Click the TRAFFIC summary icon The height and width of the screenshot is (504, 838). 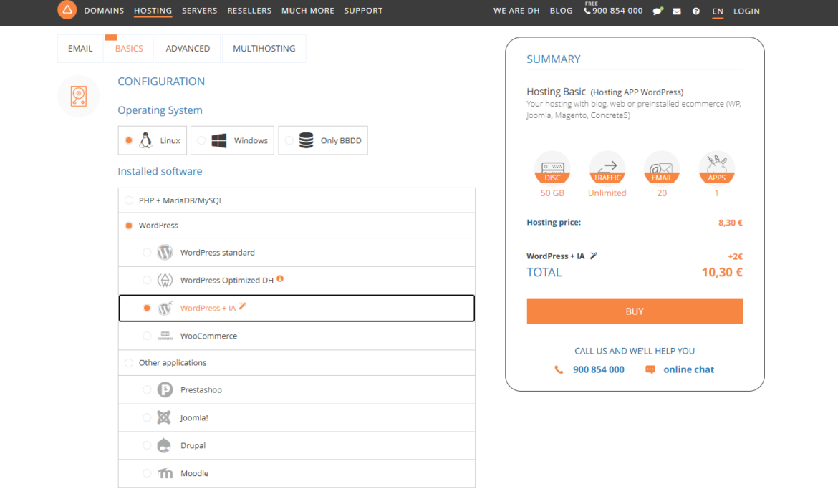(607, 168)
